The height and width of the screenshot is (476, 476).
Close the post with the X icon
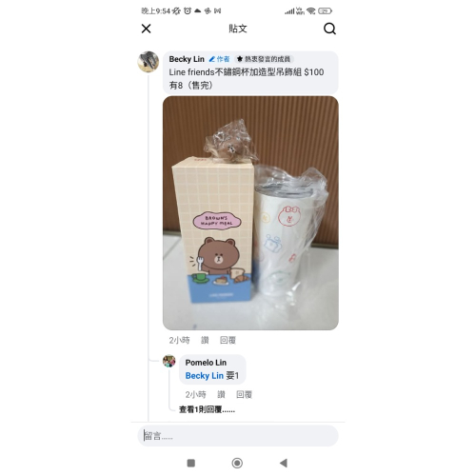coord(146,29)
